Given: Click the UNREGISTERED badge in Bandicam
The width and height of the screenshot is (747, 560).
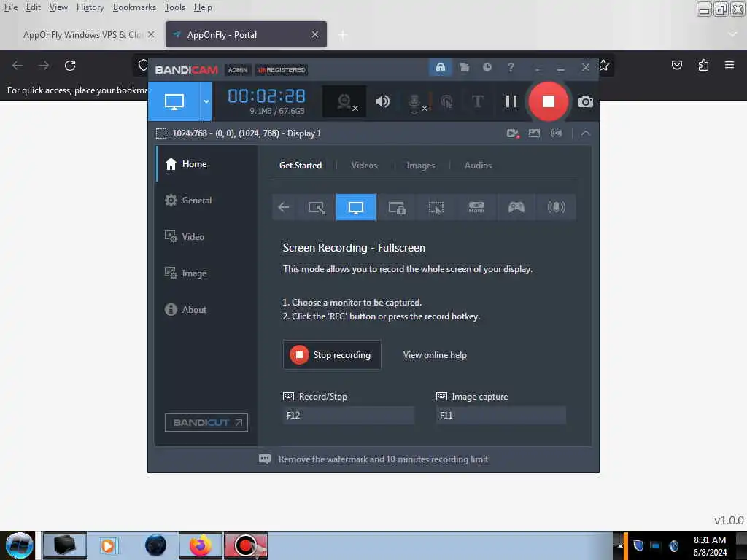Looking at the screenshot, I should tap(282, 70).
